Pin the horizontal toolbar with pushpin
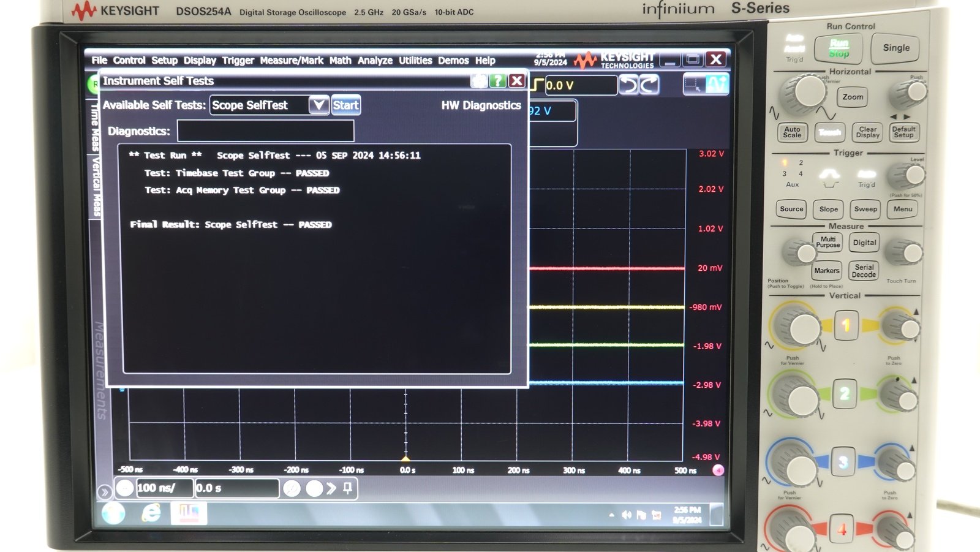This screenshot has height=552, width=980. (x=347, y=488)
